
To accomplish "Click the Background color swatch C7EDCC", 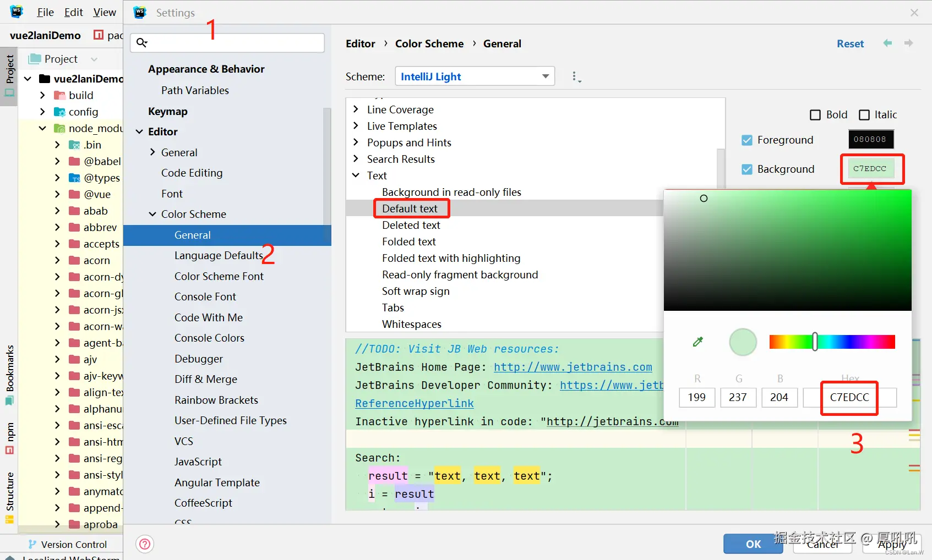I will tap(870, 169).
